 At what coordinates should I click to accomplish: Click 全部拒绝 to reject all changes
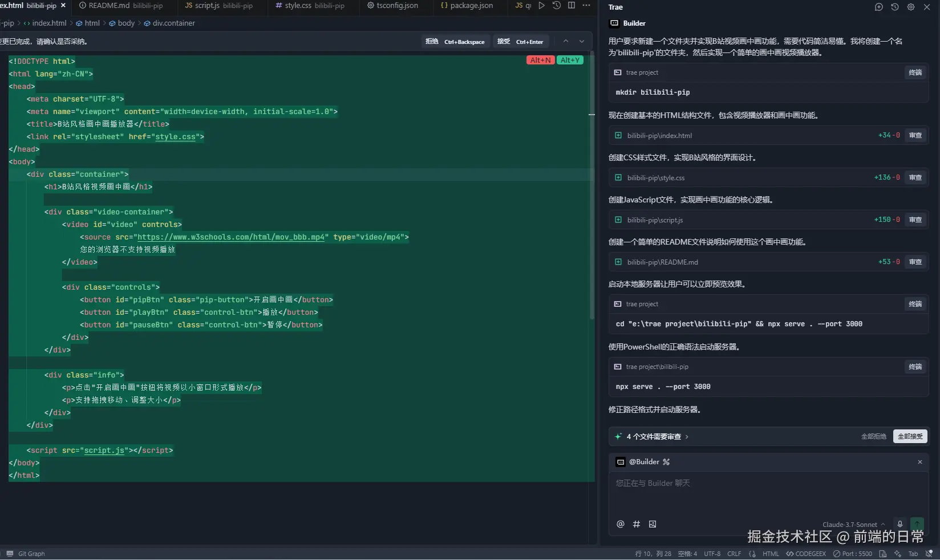click(874, 436)
